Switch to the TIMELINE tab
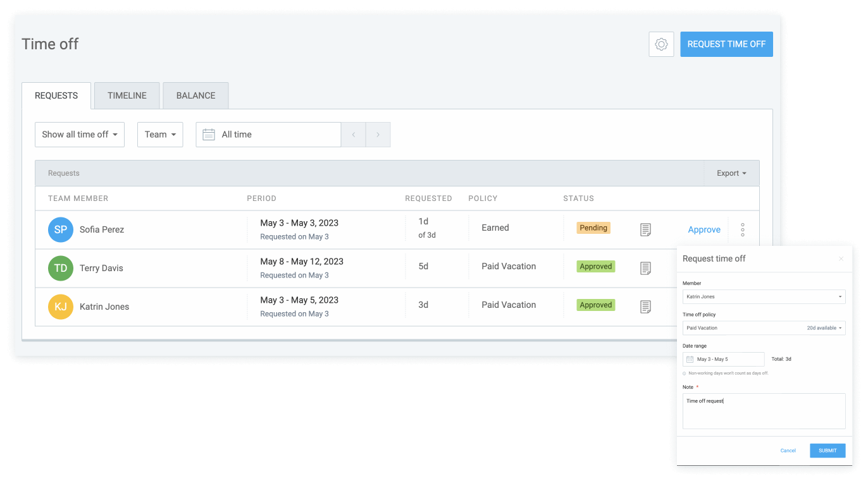This screenshot has height=481, width=868. (x=127, y=95)
